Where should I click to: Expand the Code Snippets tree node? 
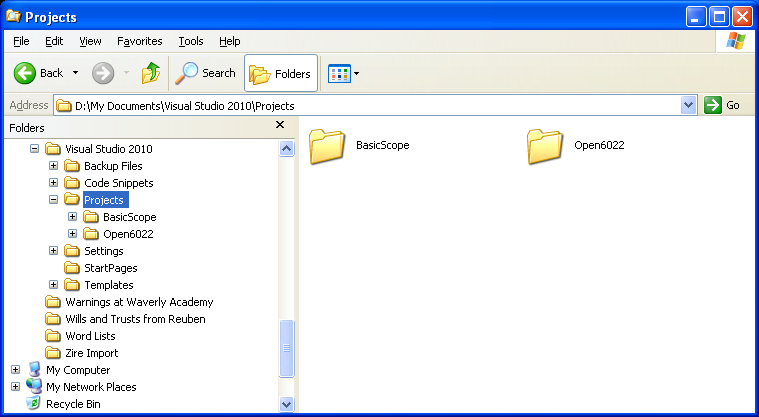click(x=53, y=183)
